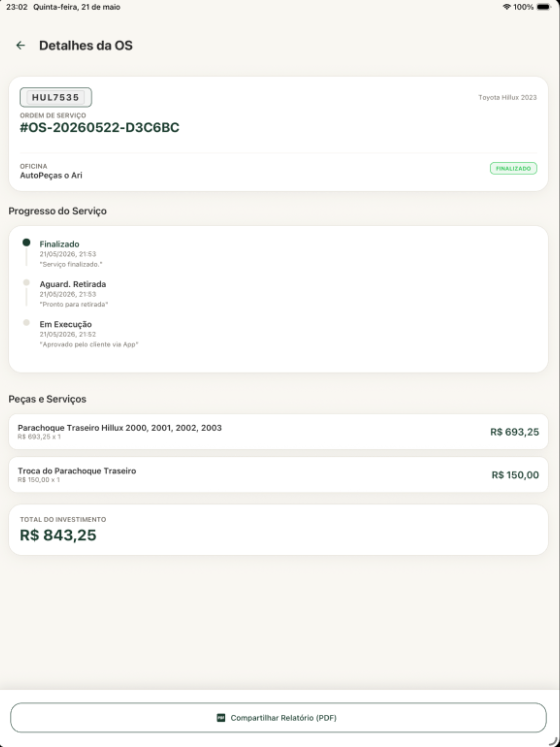560x747 pixels.
Task: Tap the battery indicator icon
Action: point(543,7)
